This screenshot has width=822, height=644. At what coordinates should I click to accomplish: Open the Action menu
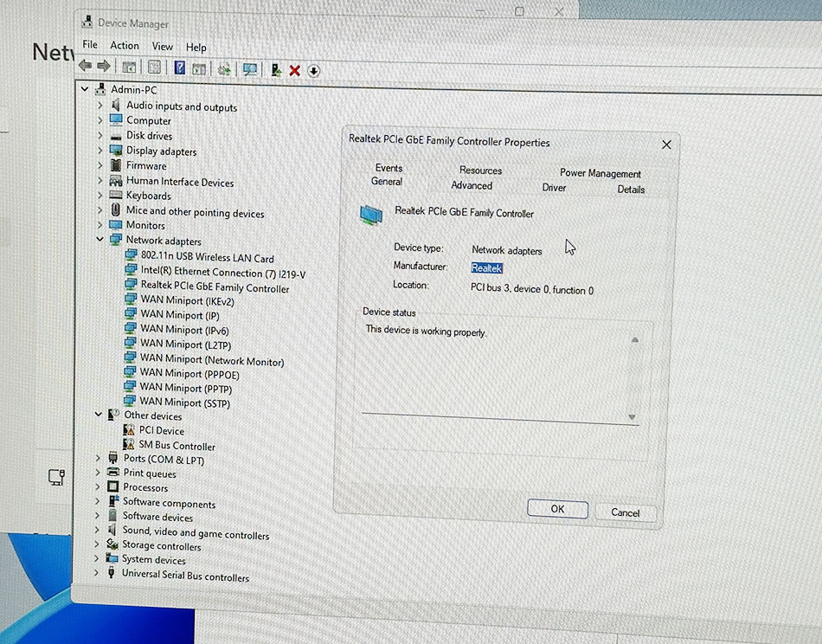click(125, 46)
